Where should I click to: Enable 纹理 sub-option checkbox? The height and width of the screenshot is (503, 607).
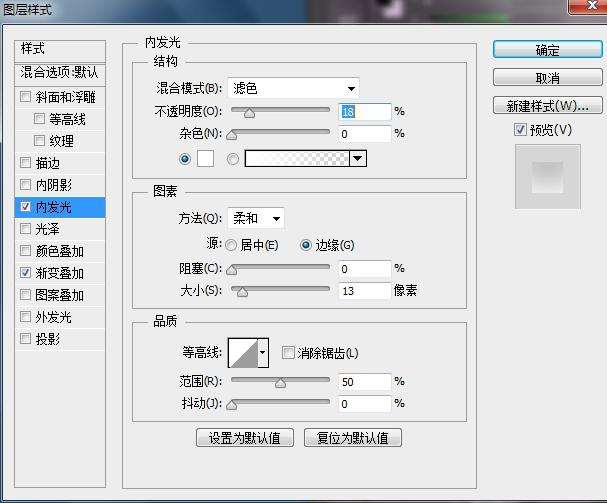click(39, 141)
